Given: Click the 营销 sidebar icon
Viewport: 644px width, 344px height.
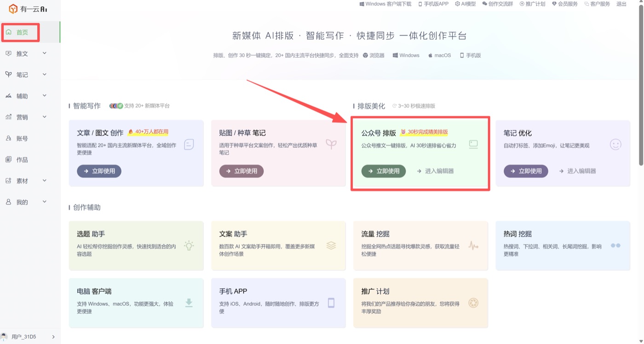Looking at the screenshot, I should (x=8, y=117).
